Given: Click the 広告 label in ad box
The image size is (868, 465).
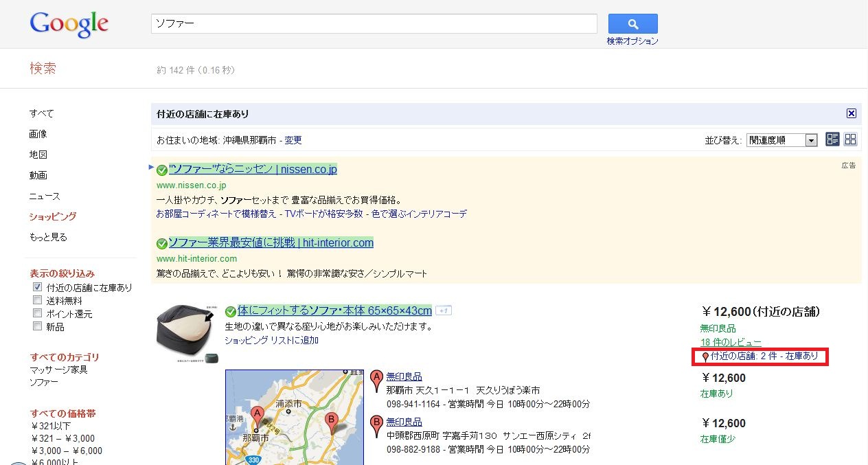Looking at the screenshot, I should coord(849,165).
